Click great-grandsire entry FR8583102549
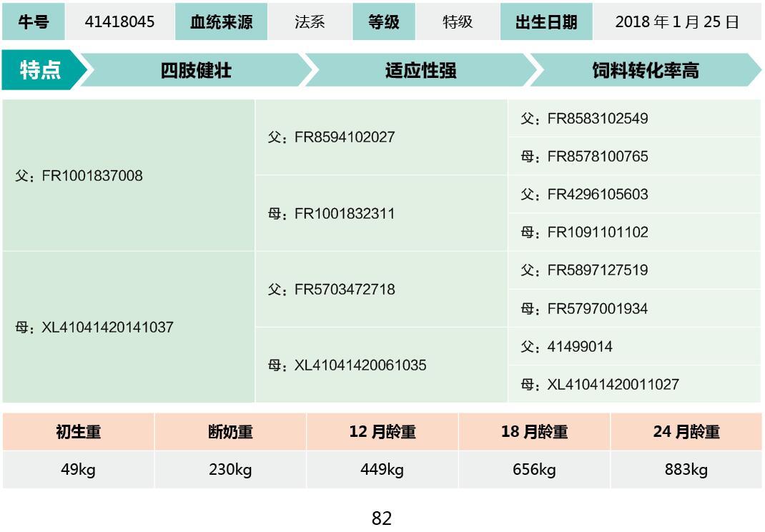765x532 pixels. point(584,119)
